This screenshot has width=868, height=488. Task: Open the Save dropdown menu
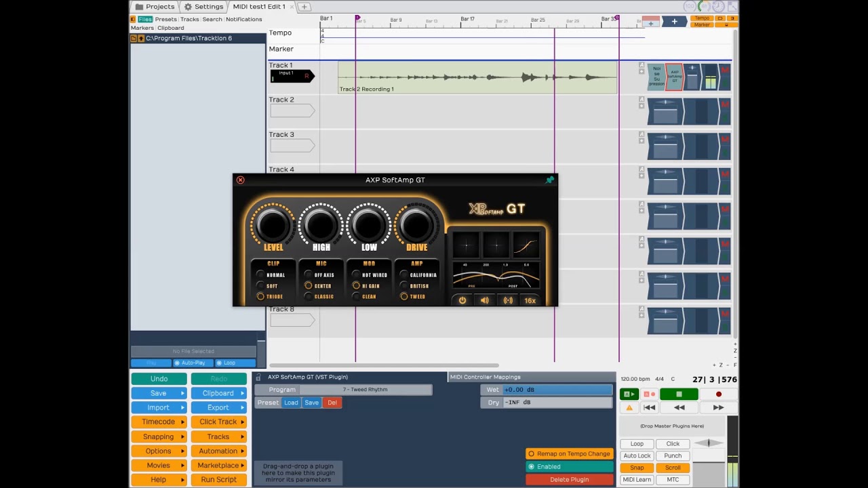(159, 393)
